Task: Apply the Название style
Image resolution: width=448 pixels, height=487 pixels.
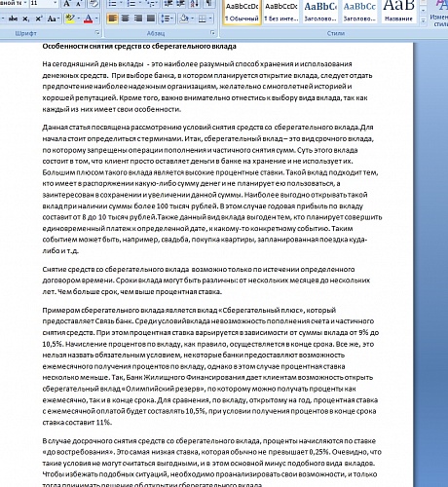Action: [398, 12]
